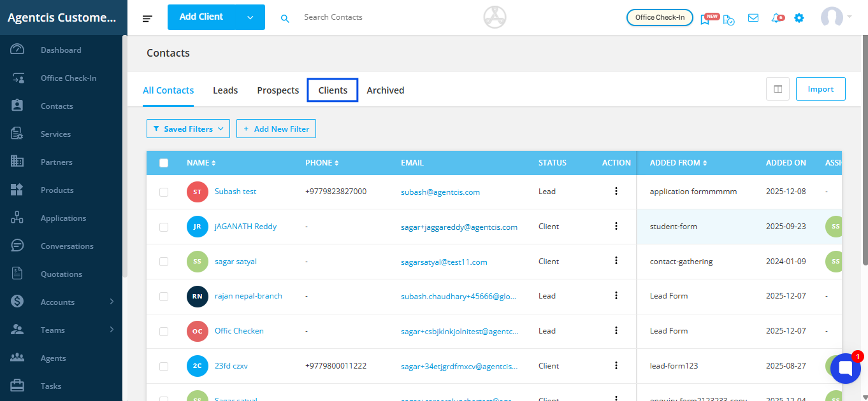
Task: Click the RN avatar of rajan nepal-branch
Action: click(x=198, y=296)
